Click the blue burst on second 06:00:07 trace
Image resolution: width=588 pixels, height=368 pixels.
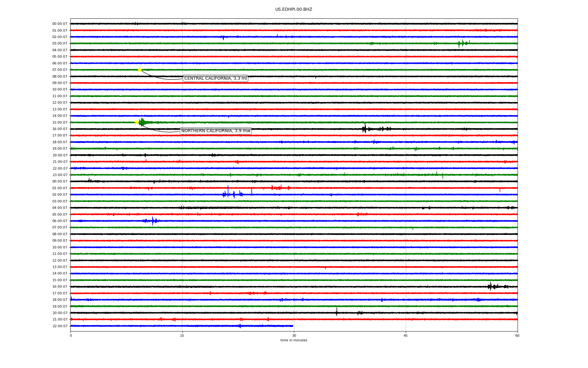pyautogui.click(x=153, y=221)
